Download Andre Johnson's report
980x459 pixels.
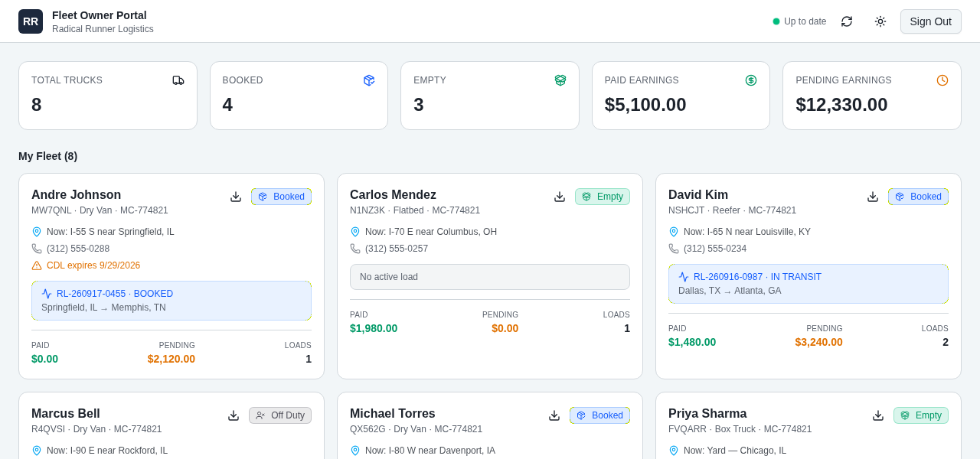(x=236, y=197)
